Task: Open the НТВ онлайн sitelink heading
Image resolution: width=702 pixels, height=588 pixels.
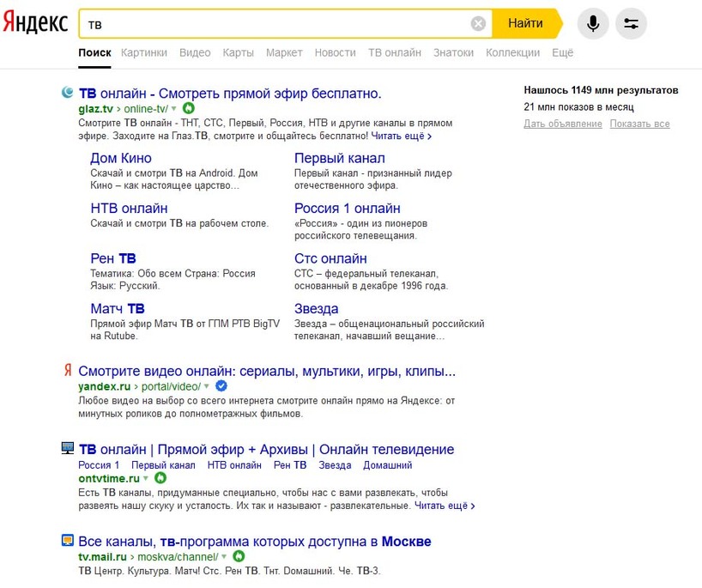Action: pos(129,209)
